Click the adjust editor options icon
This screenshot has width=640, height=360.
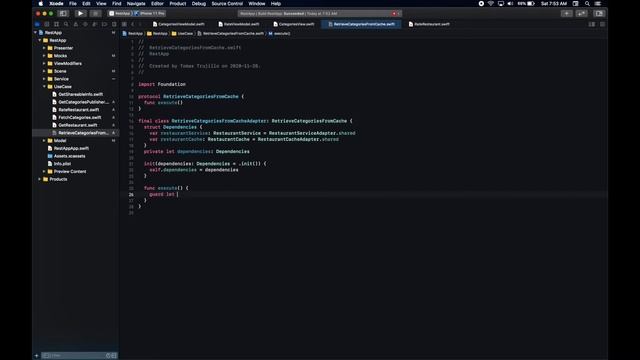click(592, 24)
